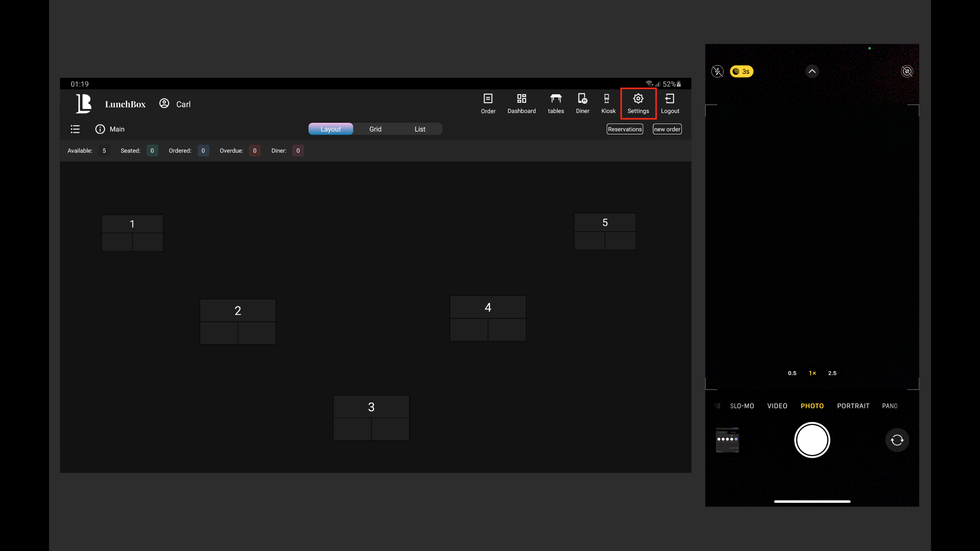Toggle the camera flash off icon

[x=717, y=72]
